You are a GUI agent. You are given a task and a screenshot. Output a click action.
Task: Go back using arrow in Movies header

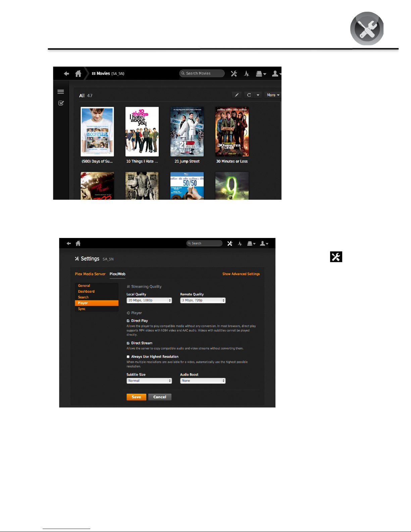pos(66,74)
